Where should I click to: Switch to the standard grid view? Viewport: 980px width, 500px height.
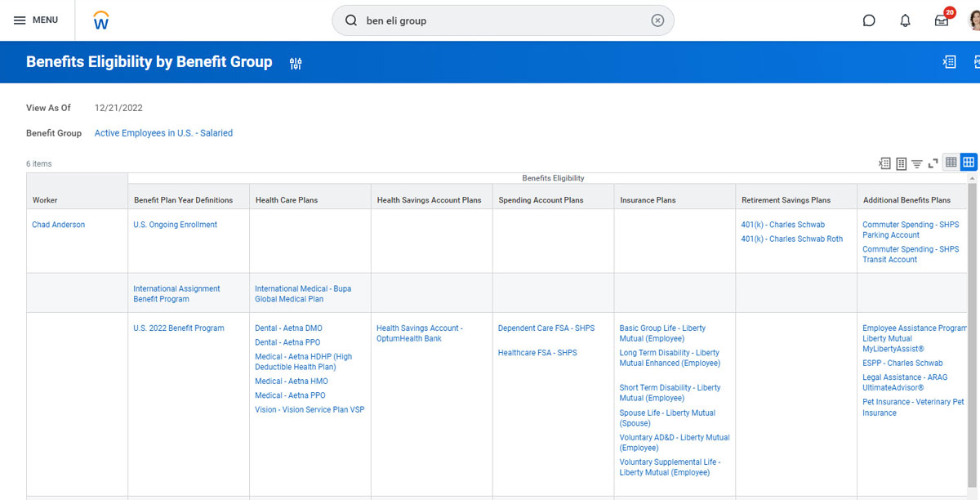(x=951, y=163)
